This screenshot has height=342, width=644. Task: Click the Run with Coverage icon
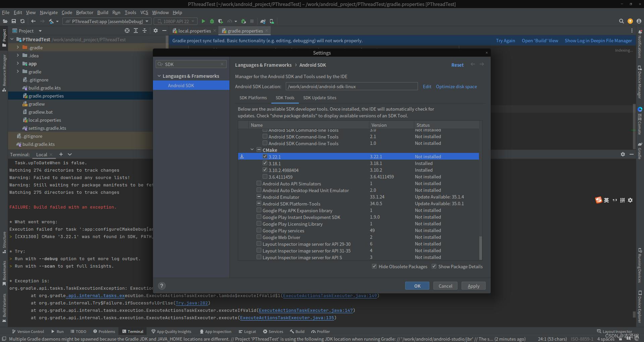[x=220, y=21]
